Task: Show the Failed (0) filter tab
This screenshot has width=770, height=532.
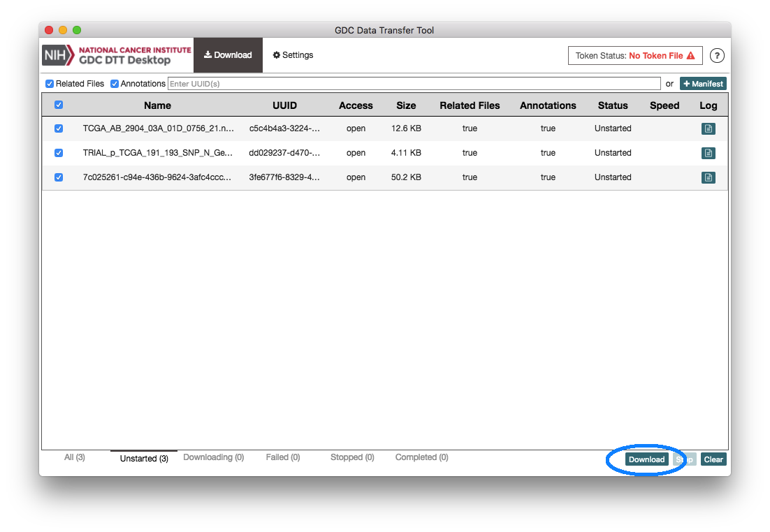Action: coord(283,457)
